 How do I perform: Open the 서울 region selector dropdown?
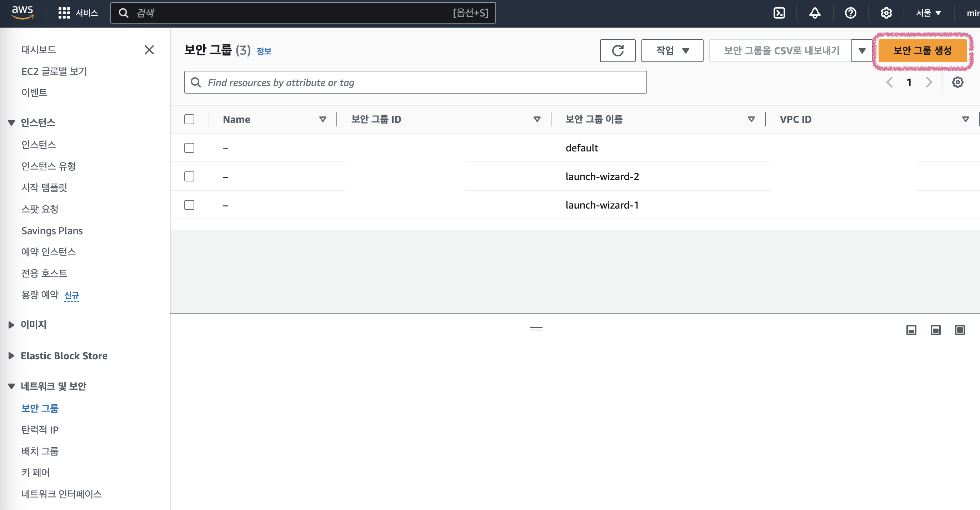coord(928,13)
